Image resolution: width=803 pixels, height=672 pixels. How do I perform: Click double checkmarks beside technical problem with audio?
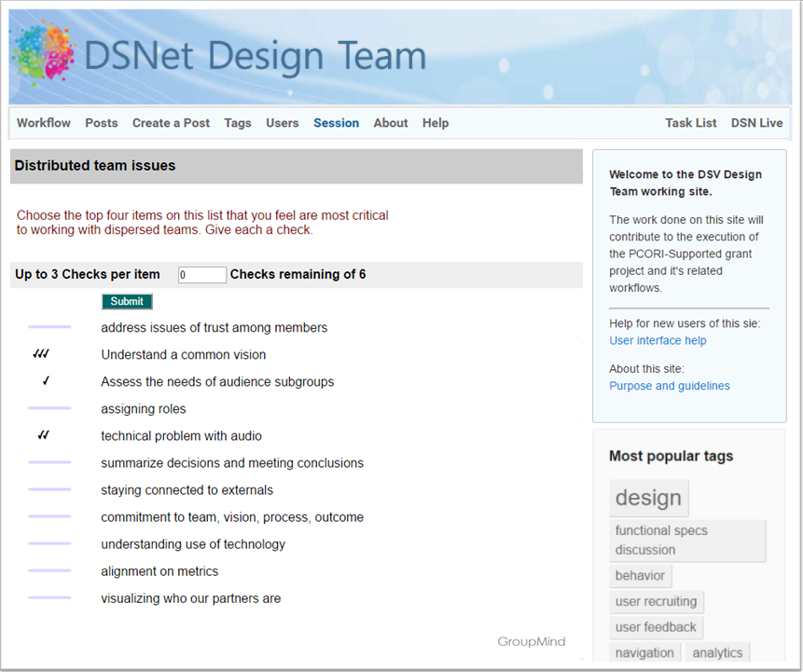43,436
